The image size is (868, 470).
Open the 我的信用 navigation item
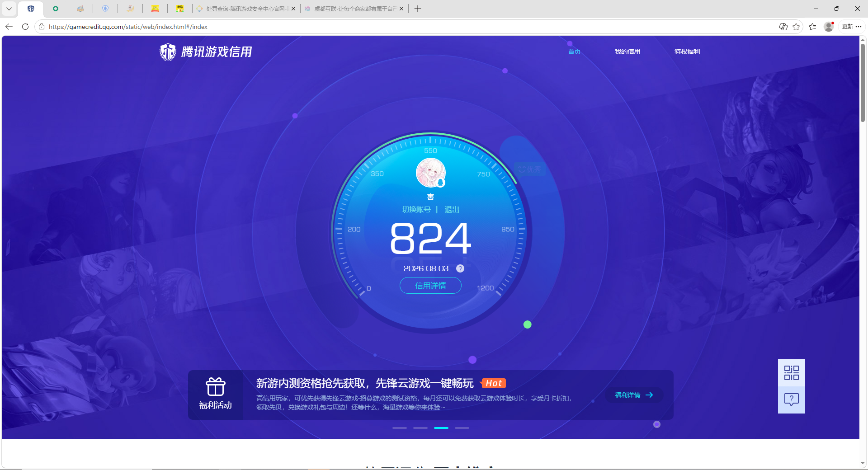tap(627, 52)
